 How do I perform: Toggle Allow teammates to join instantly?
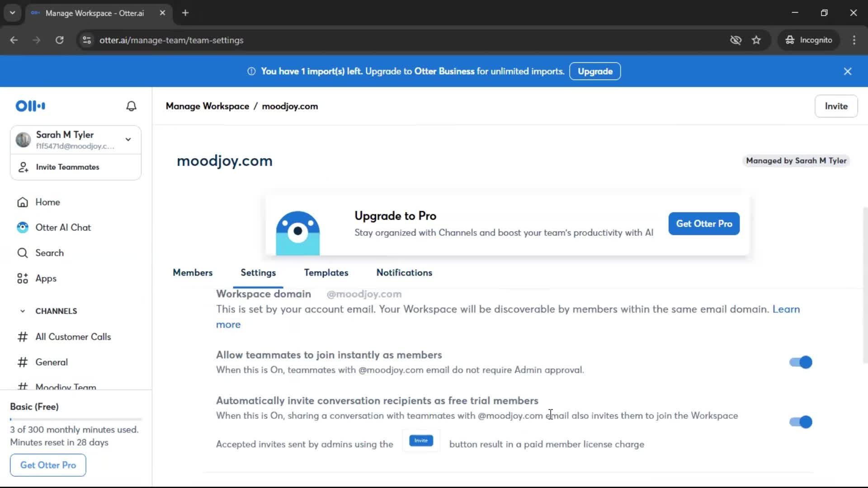[801, 362]
